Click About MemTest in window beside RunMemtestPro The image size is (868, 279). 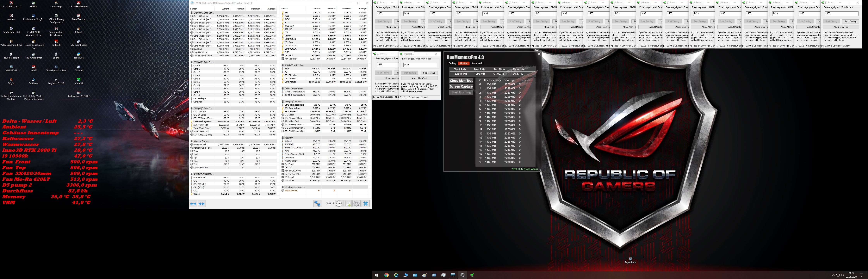point(419,78)
